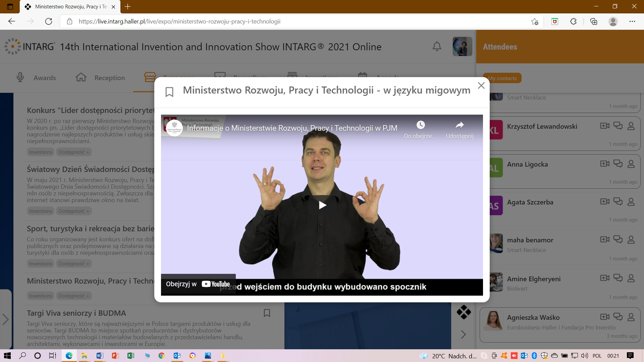Click the Reception house icon
Image resolution: width=644 pixels, height=362 pixels.
click(81, 77)
